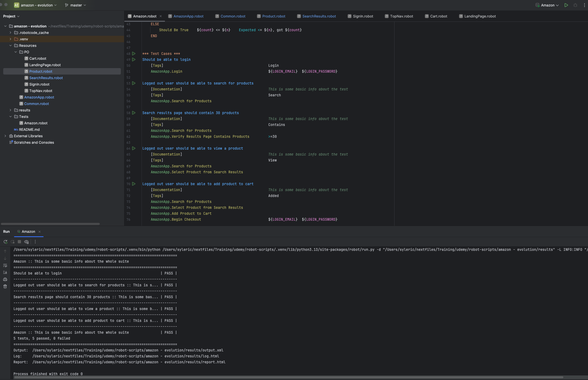Open README.md from the Project tree
The image size is (588, 380).
coord(30,129)
